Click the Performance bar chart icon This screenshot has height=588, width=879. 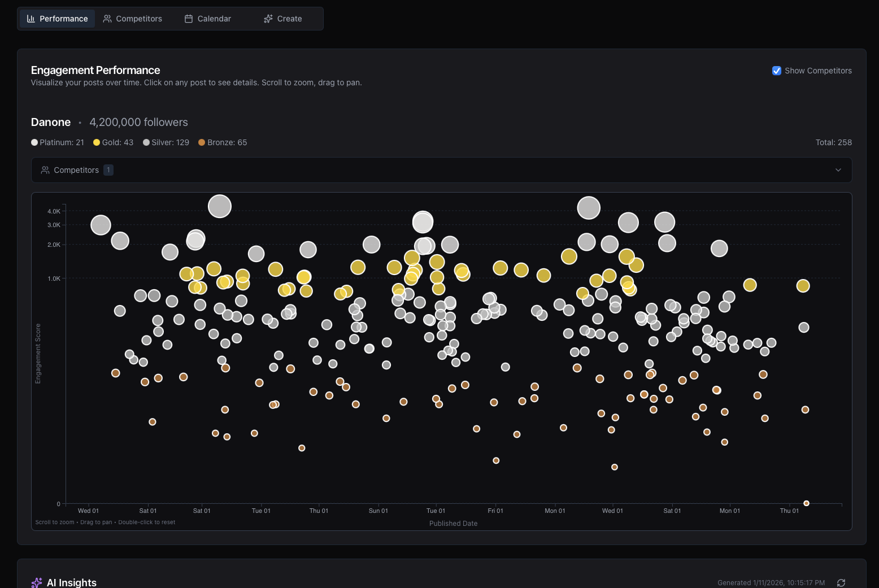click(x=31, y=19)
